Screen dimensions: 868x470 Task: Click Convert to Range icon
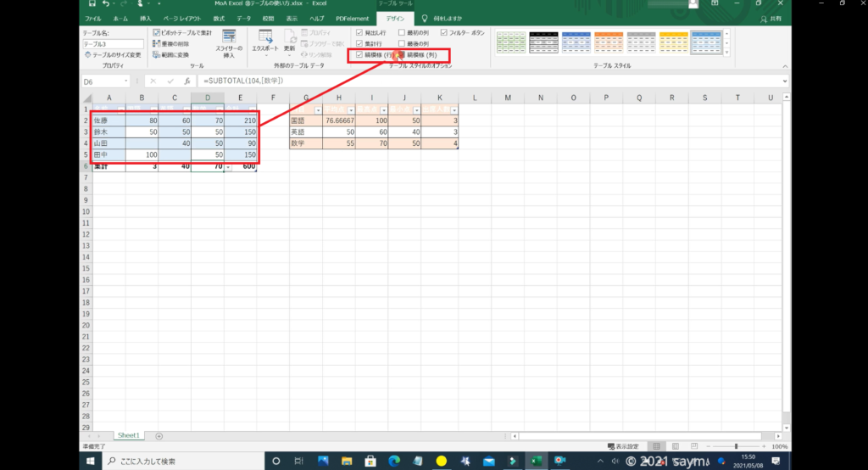[157, 54]
